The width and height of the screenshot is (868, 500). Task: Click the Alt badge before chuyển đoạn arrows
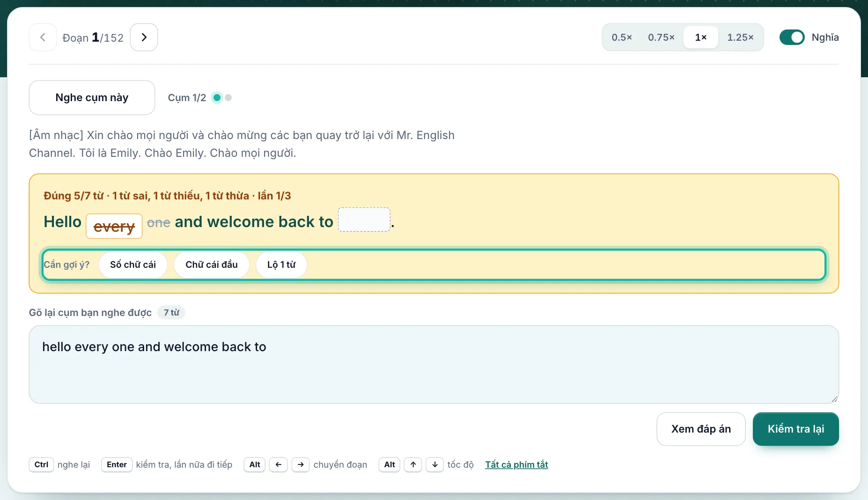(255, 464)
